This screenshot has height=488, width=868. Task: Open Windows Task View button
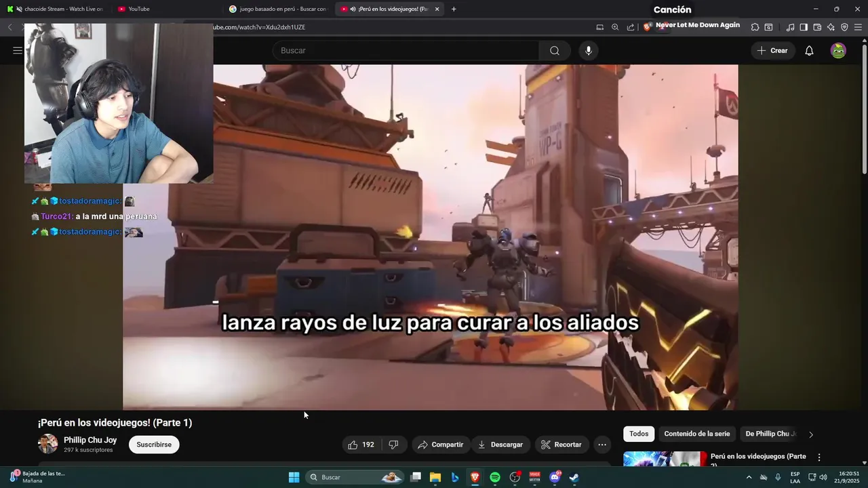[x=416, y=477]
